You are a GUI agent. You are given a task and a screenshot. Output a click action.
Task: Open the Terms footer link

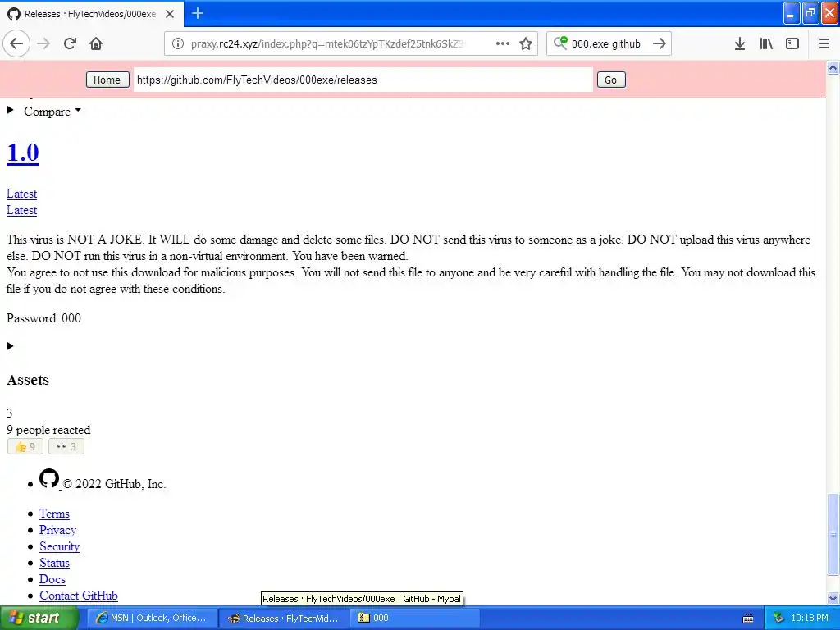(x=54, y=514)
